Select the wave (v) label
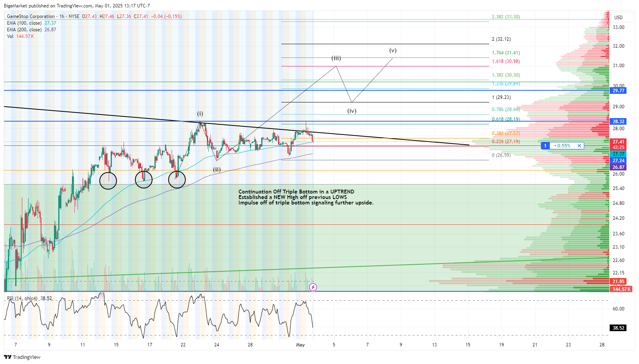This screenshot has height=364, width=639. pos(393,50)
